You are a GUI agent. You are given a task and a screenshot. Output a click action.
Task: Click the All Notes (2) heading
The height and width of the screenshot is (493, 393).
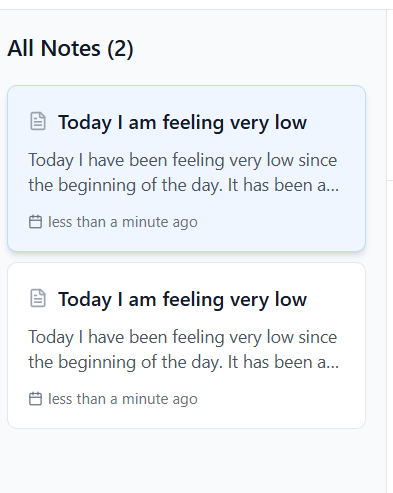tap(70, 49)
